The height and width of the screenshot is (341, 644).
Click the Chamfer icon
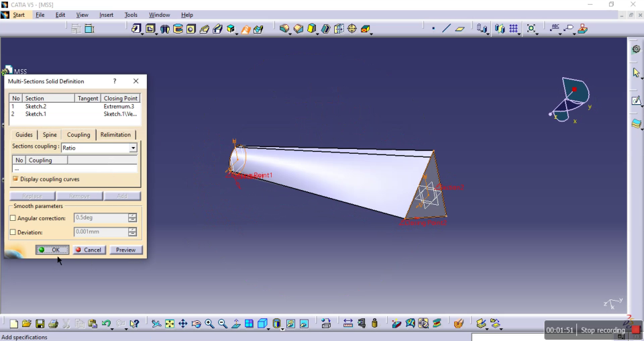[298, 29]
